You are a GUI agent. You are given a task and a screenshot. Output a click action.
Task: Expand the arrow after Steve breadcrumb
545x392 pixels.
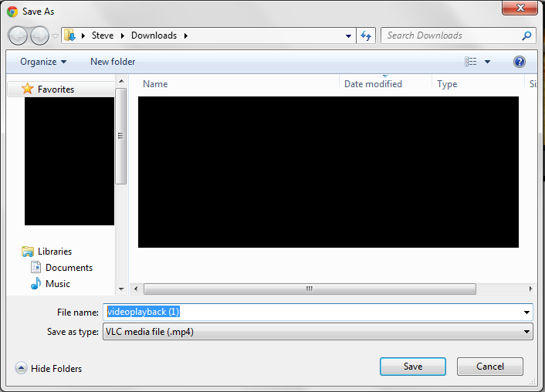[122, 35]
